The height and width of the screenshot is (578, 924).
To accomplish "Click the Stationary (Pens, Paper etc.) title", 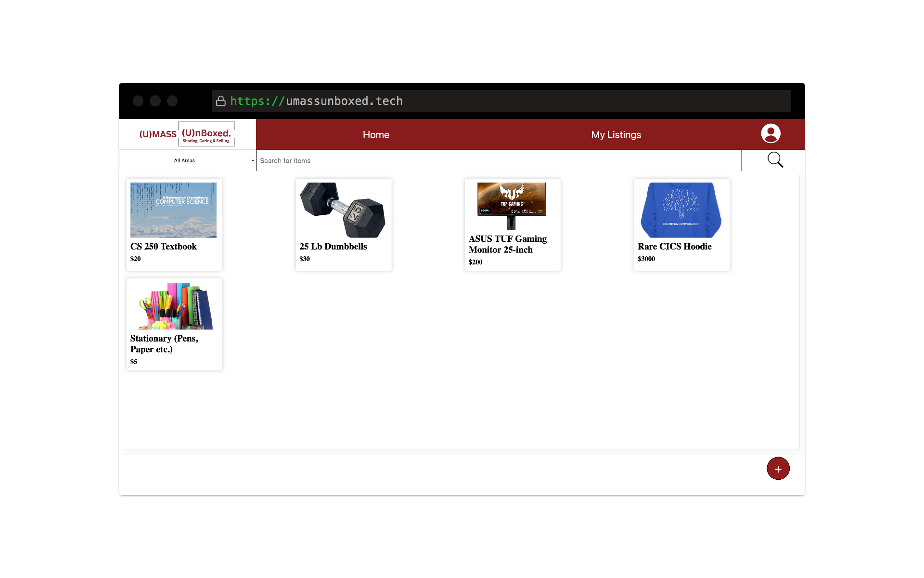I will [164, 344].
